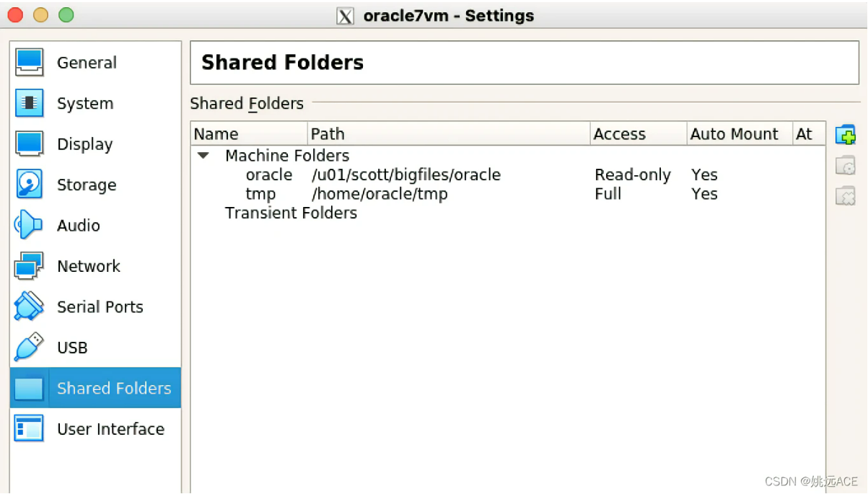The image size is (868, 494).
Task: Collapse the Machine Folders tree
Action: point(203,155)
